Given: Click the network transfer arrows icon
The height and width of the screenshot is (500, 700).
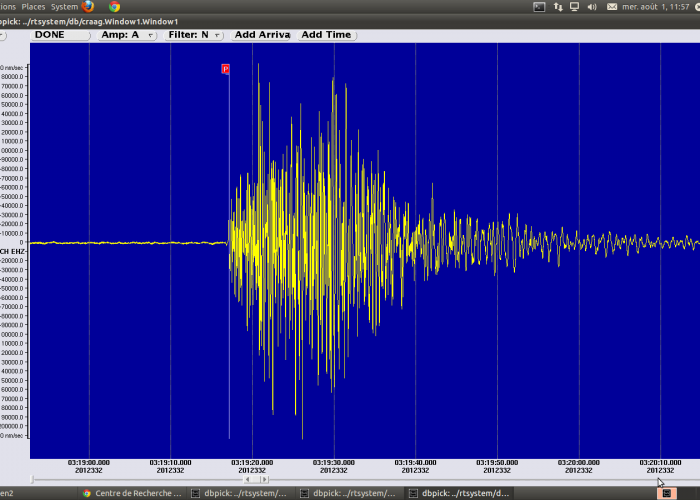Looking at the screenshot, I should coord(558,7).
